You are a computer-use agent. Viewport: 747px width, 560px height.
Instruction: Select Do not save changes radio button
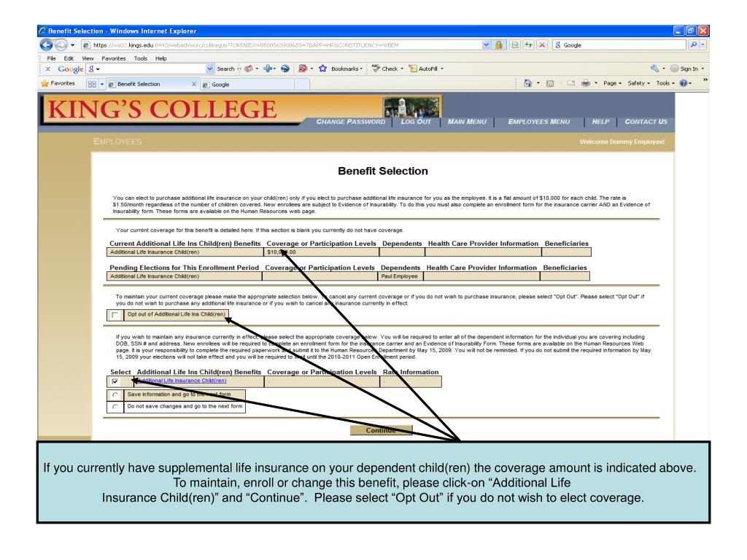coord(115,407)
